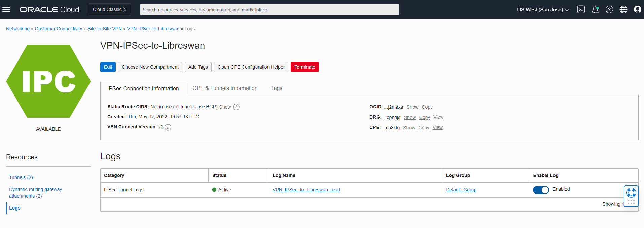Open the VPN_IPSec_to_Libreswan_read log link
Viewport: 644px width, 228px height.
pos(306,190)
